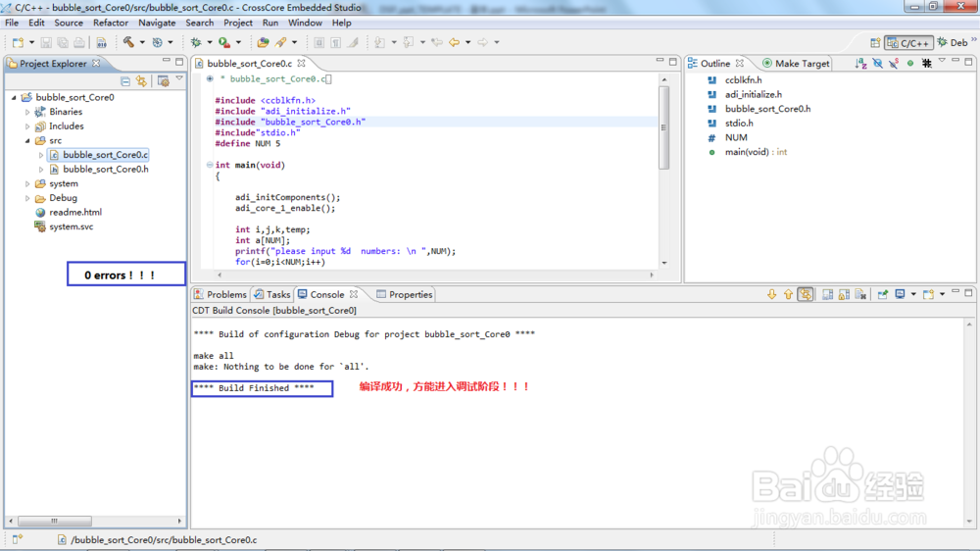The image size is (980, 551).
Task: Click the Build hammer icon
Action: coord(128,42)
